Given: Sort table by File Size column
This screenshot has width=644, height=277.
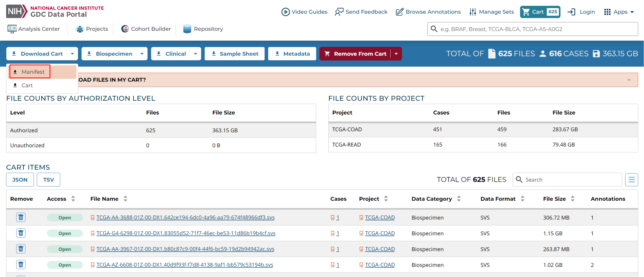Looking at the screenshot, I should tap(573, 199).
